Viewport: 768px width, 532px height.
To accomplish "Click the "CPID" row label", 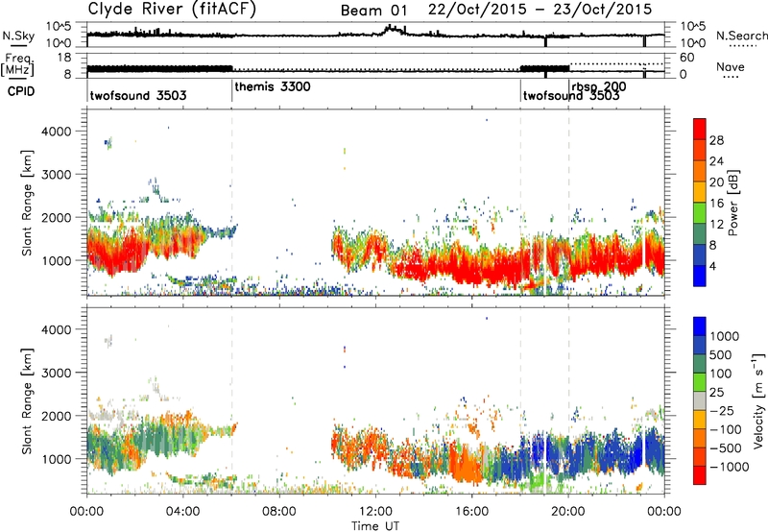I will tap(21, 91).
